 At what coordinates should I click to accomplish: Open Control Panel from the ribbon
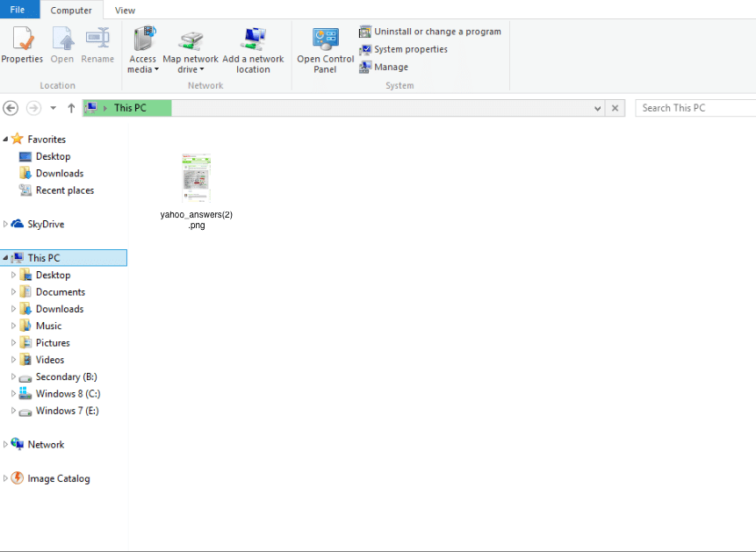(x=326, y=39)
